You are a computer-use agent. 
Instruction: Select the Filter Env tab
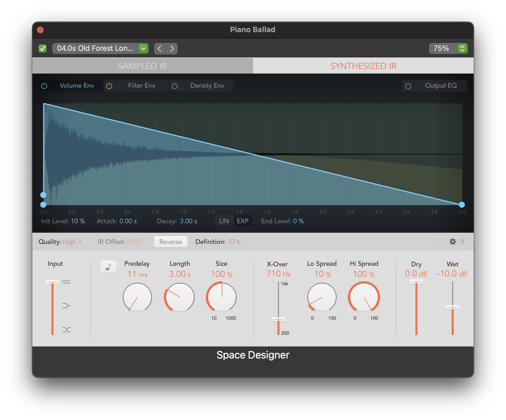[x=142, y=86]
